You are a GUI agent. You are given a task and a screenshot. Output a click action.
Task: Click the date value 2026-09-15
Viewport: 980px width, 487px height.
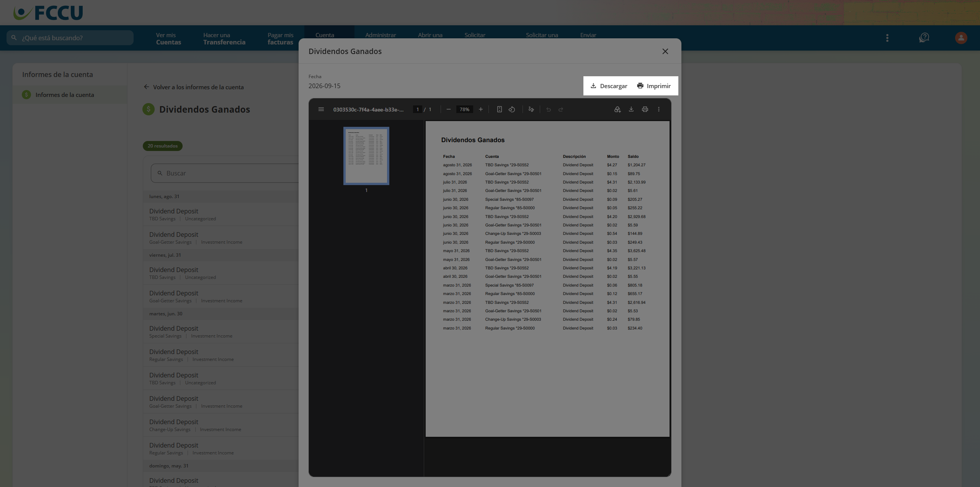tap(324, 86)
